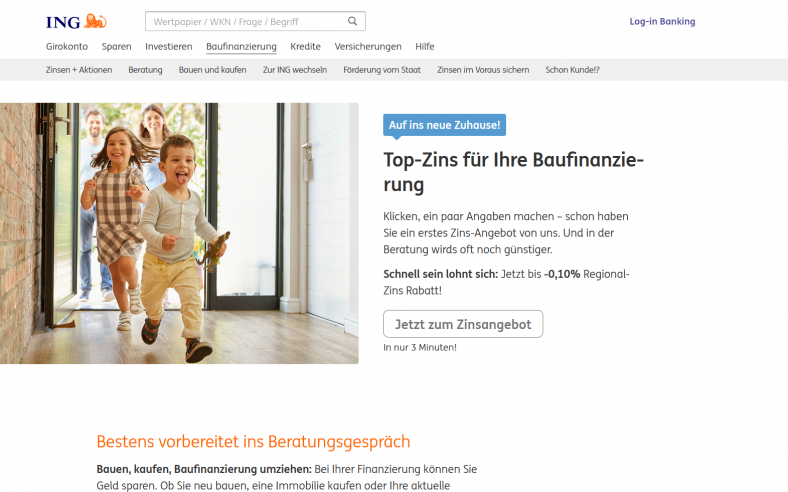Open Log-in Banking

click(662, 21)
